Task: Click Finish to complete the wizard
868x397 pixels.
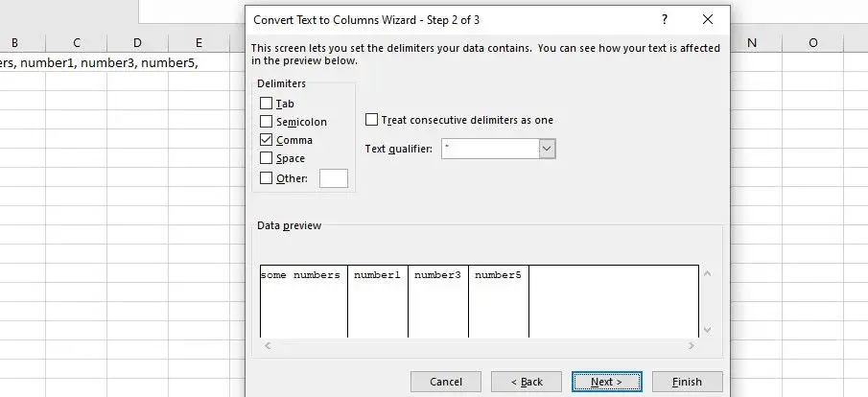Action: pyautogui.click(x=687, y=382)
